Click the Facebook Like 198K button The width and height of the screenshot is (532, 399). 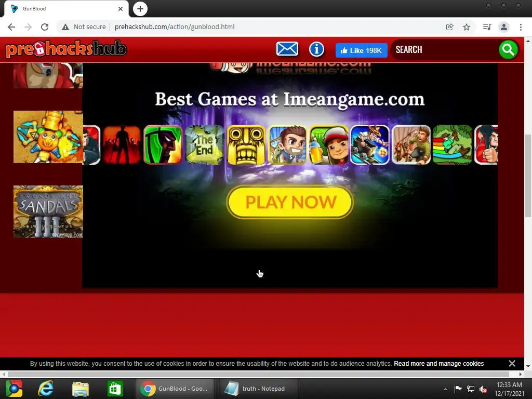(x=362, y=50)
